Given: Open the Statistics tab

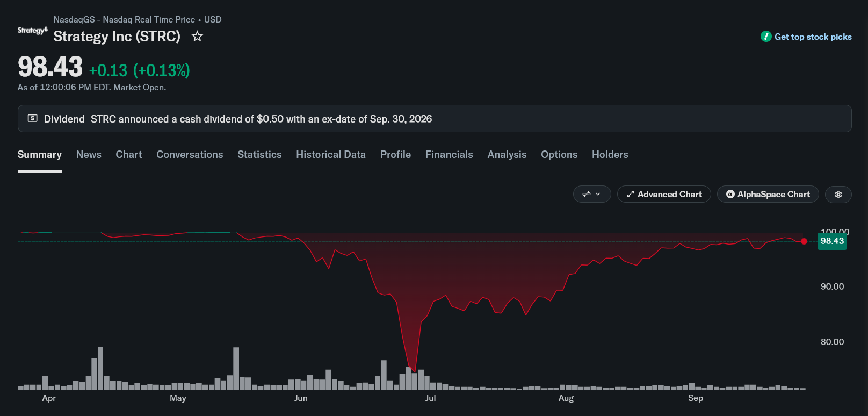Looking at the screenshot, I should 259,155.
